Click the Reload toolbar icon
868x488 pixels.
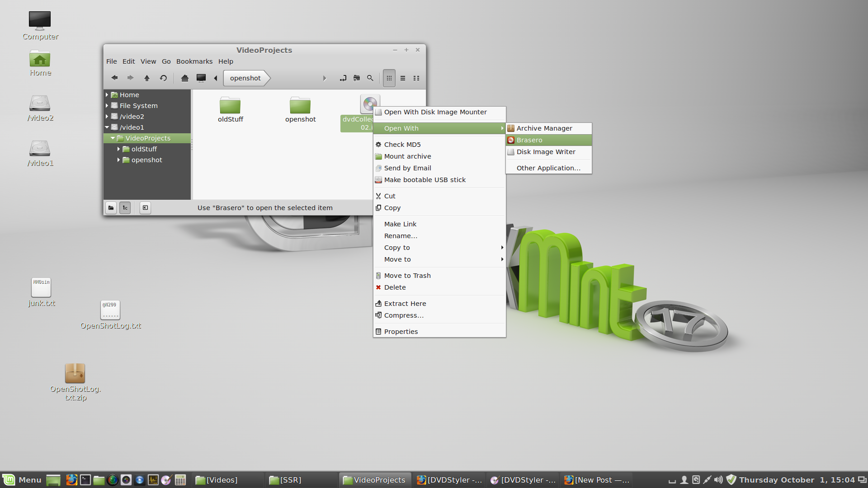163,78
